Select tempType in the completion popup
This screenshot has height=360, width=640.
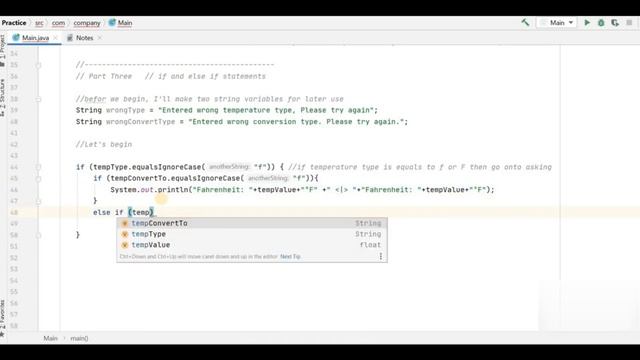[x=252, y=234]
